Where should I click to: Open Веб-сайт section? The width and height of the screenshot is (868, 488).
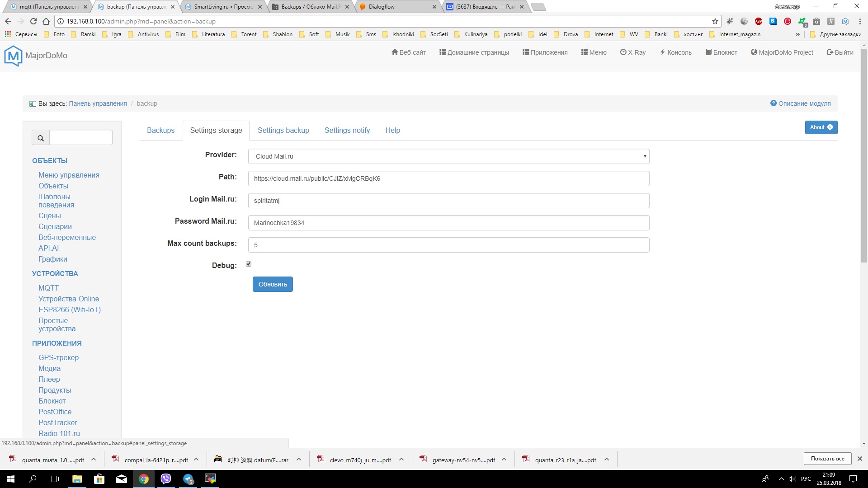(412, 52)
